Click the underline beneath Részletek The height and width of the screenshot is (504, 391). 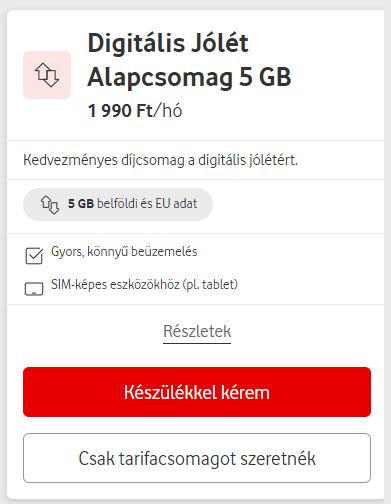[x=197, y=342]
